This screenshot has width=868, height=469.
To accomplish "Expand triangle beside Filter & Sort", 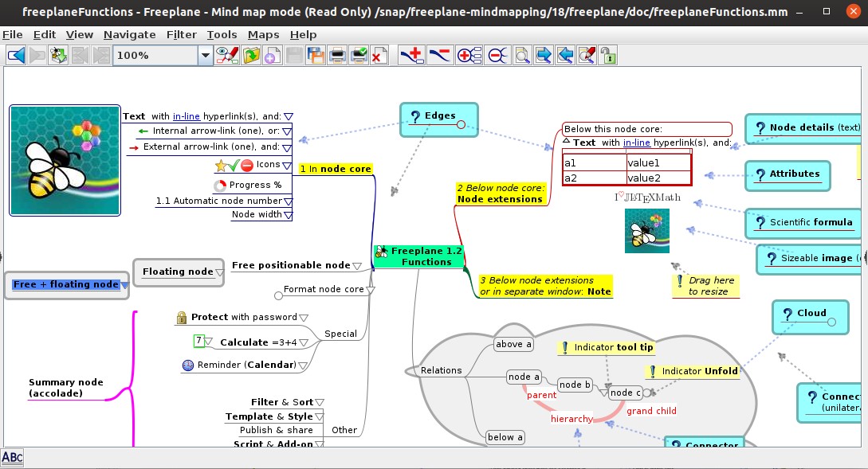I will pyautogui.click(x=320, y=403).
